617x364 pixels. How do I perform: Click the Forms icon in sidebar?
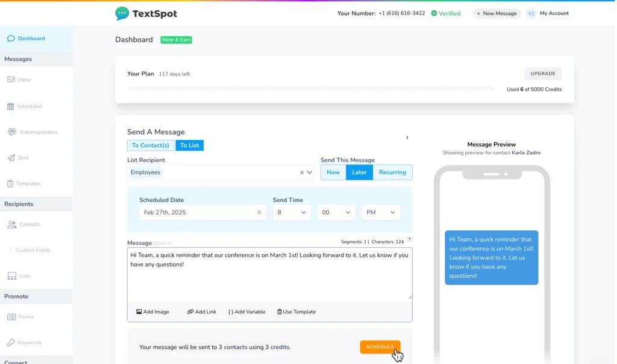pos(11,317)
